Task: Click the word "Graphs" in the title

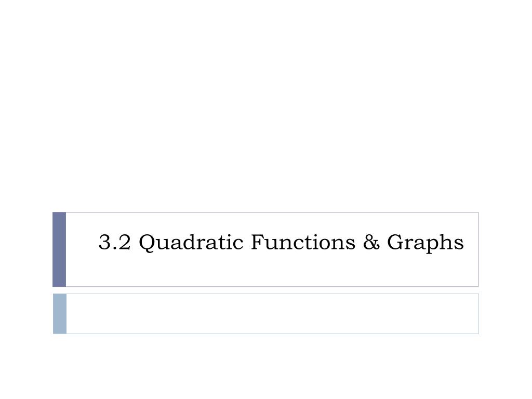Action: [x=425, y=243]
